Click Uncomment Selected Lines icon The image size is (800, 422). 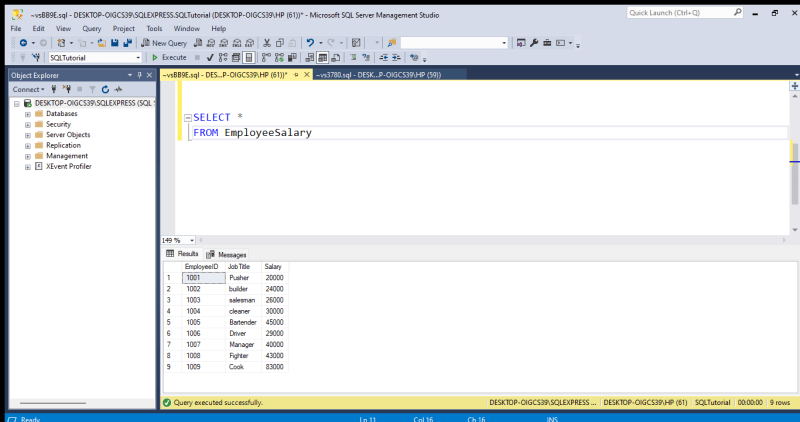click(x=366, y=58)
